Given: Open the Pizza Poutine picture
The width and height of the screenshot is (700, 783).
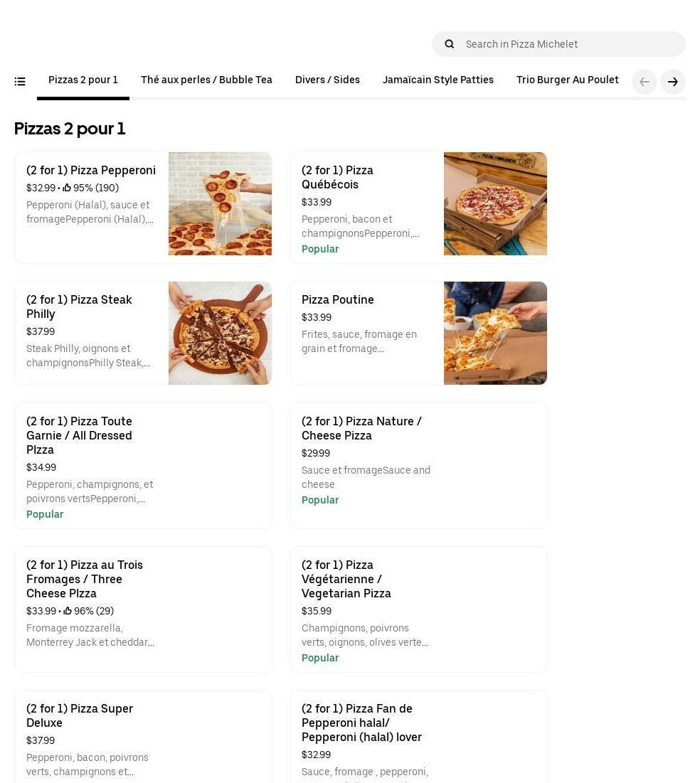Looking at the screenshot, I should [495, 333].
